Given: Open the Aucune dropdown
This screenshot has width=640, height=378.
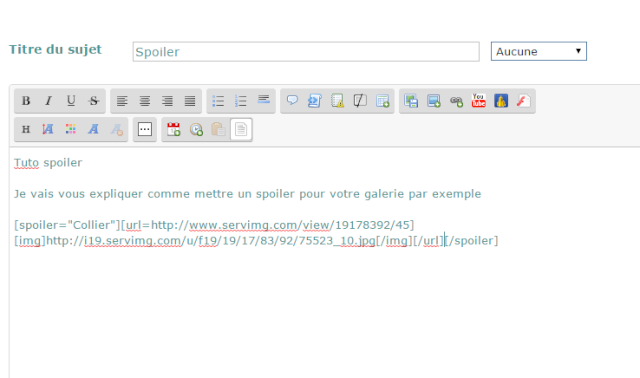Looking at the screenshot, I should (539, 51).
